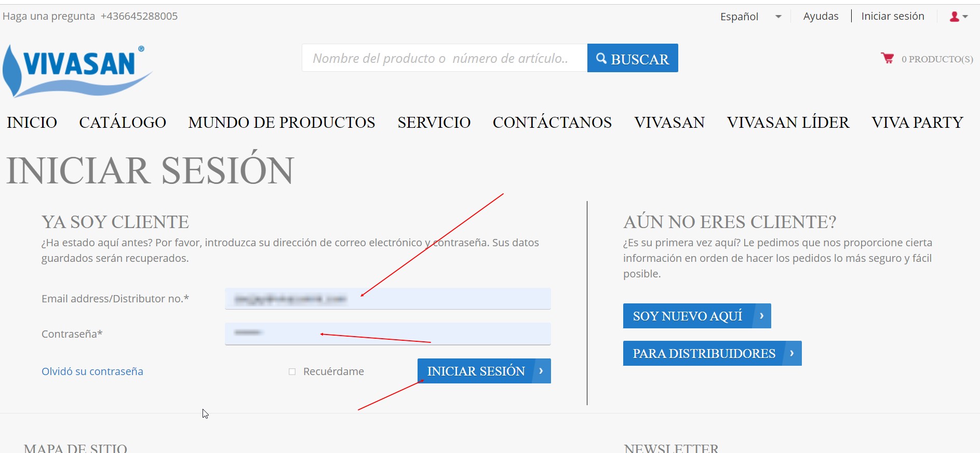The height and width of the screenshot is (453, 980).
Task: Tick the Recuérdame checkbox
Action: pyautogui.click(x=292, y=371)
